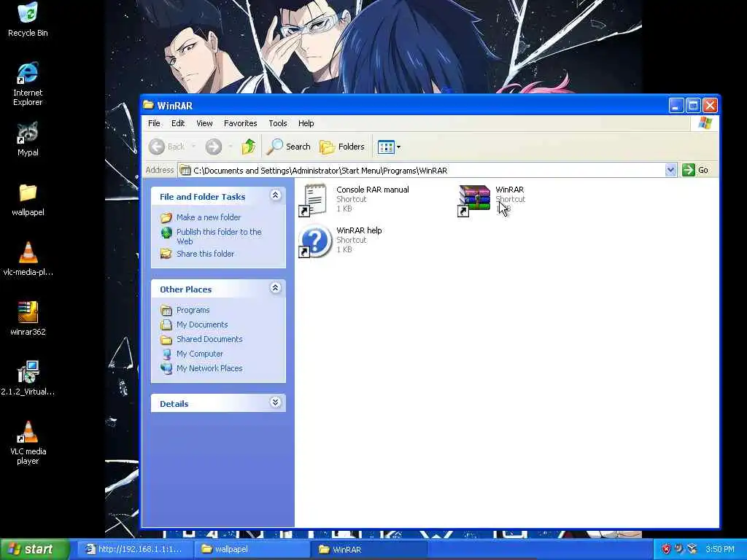Open the Forward history dropdown arrow
Screen dimensions: 747x560
tap(230, 147)
